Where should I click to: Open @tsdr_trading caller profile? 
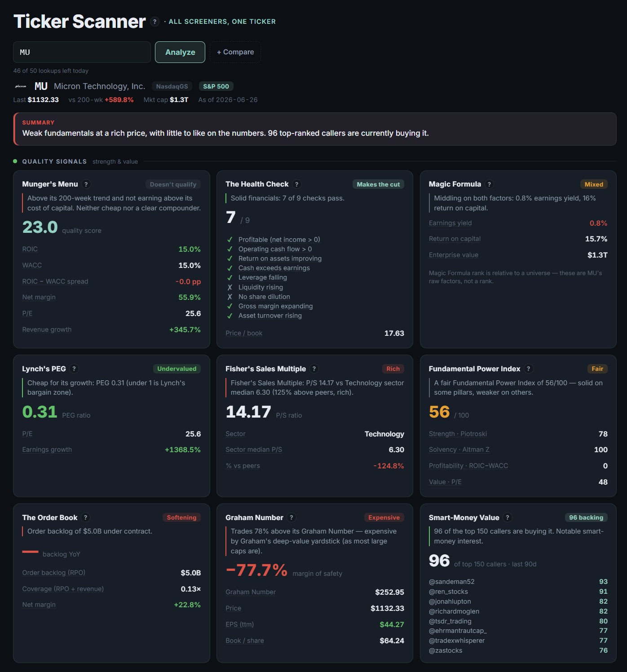pyautogui.click(x=450, y=621)
